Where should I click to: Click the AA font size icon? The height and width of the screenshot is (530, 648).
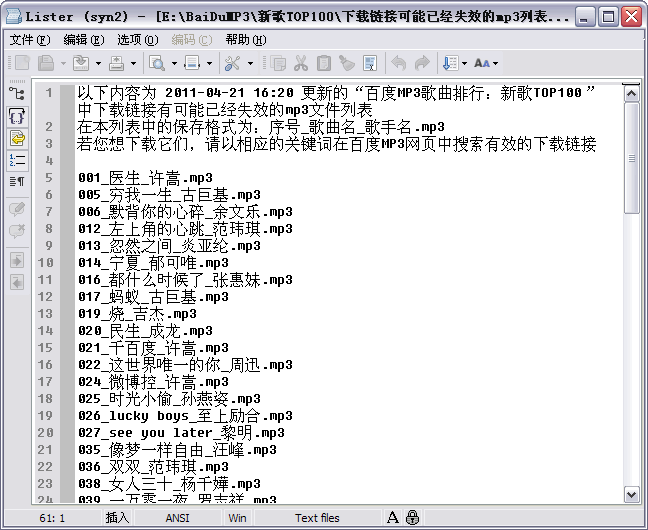pos(482,63)
